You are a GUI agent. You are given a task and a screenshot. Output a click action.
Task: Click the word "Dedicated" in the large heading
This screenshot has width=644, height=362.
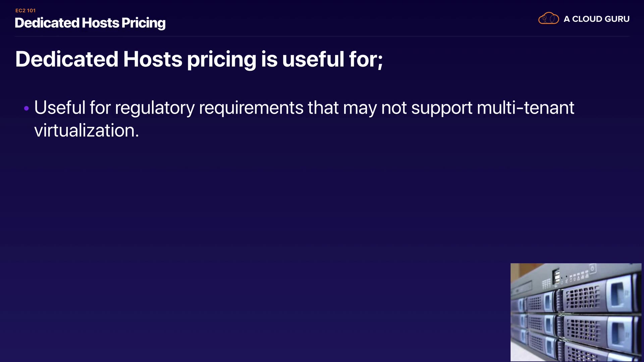tap(67, 59)
